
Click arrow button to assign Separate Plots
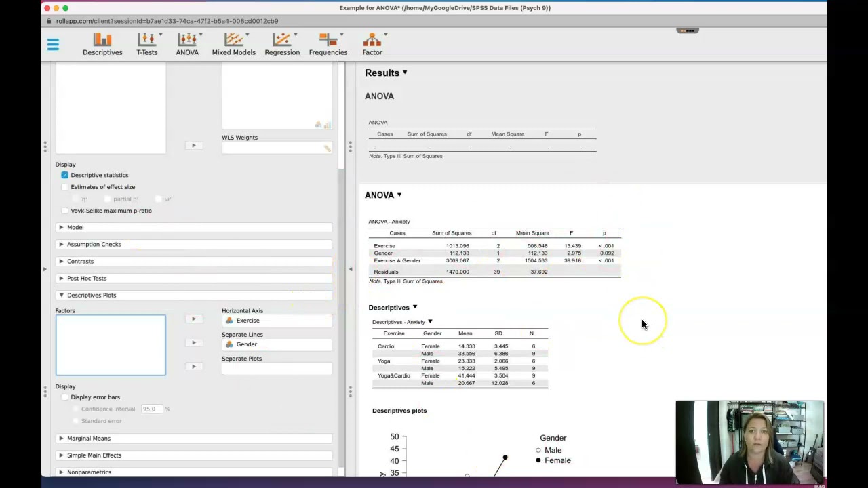tap(193, 366)
